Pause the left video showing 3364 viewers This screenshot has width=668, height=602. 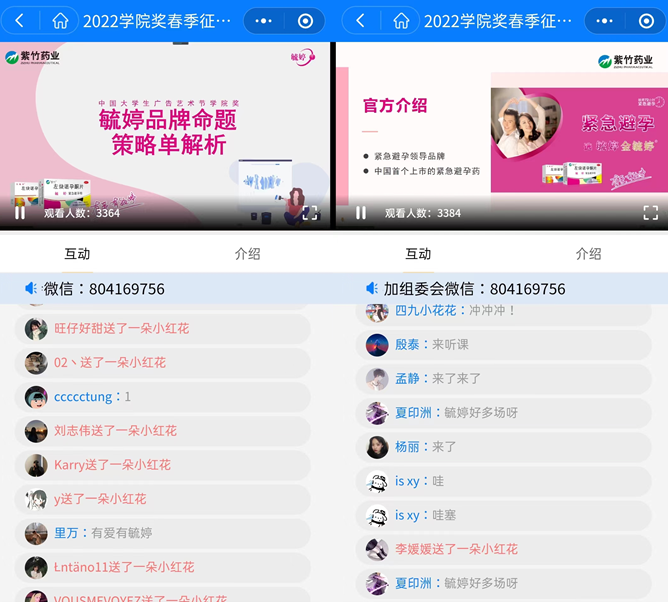click(20, 213)
